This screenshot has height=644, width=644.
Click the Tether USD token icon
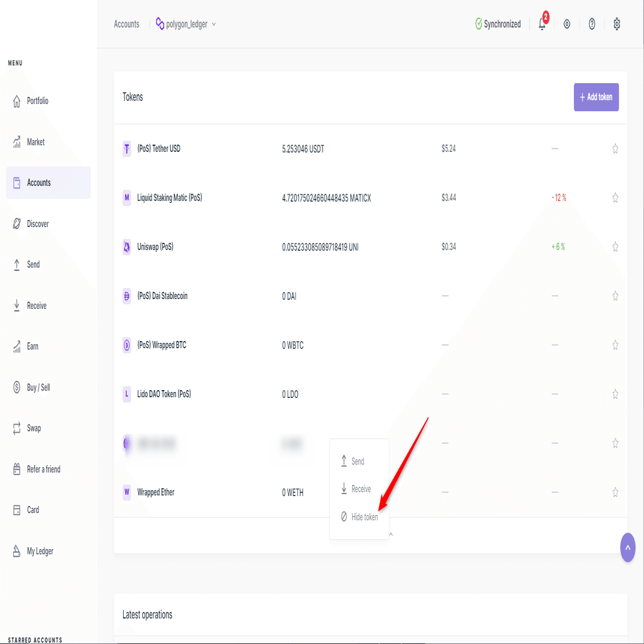pos(127,149)
